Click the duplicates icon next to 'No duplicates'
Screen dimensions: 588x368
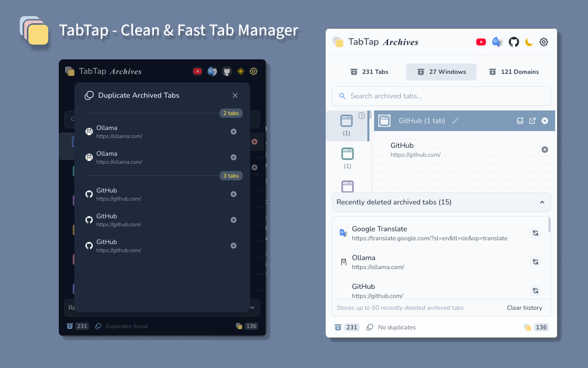pos(370,327)
